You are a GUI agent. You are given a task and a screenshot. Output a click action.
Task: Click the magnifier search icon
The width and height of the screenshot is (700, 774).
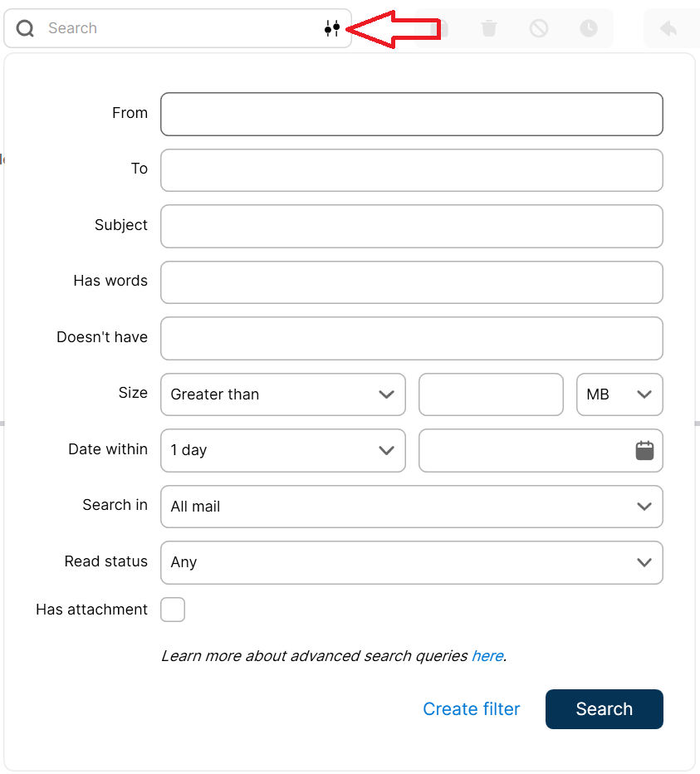tap(26, 29)
